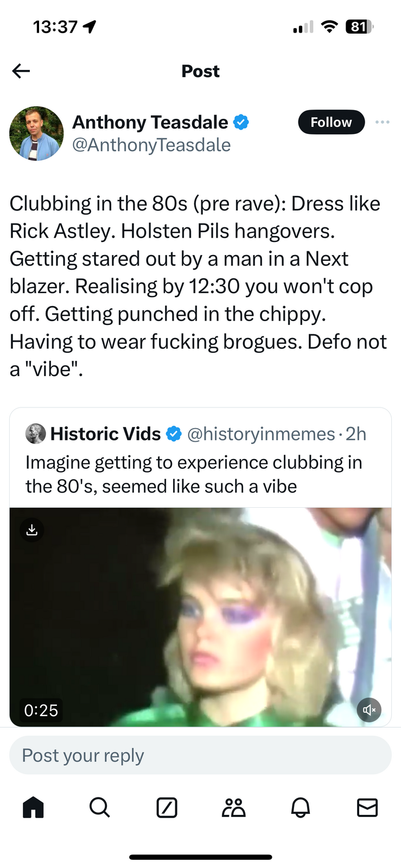Tap the Historic Vids avatar icon
The image size is (401, 868).
(x=36, y=434)
